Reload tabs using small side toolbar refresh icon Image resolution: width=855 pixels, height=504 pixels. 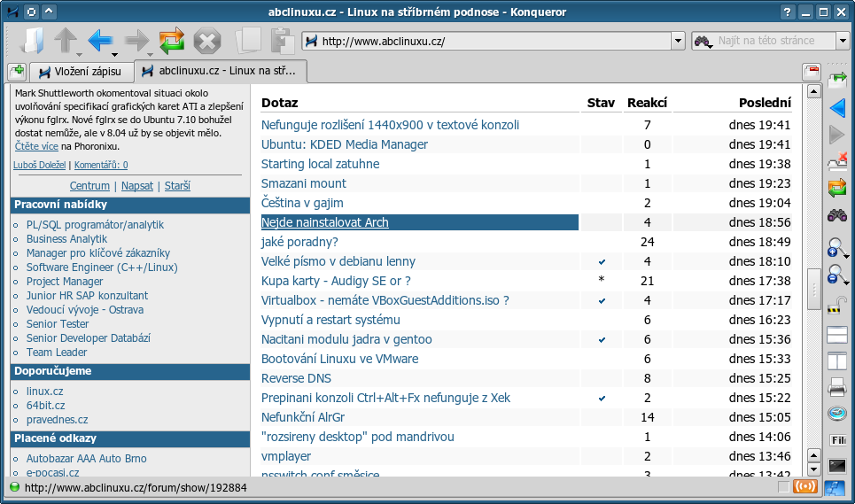pyautogui.click(x=837, y=188)
